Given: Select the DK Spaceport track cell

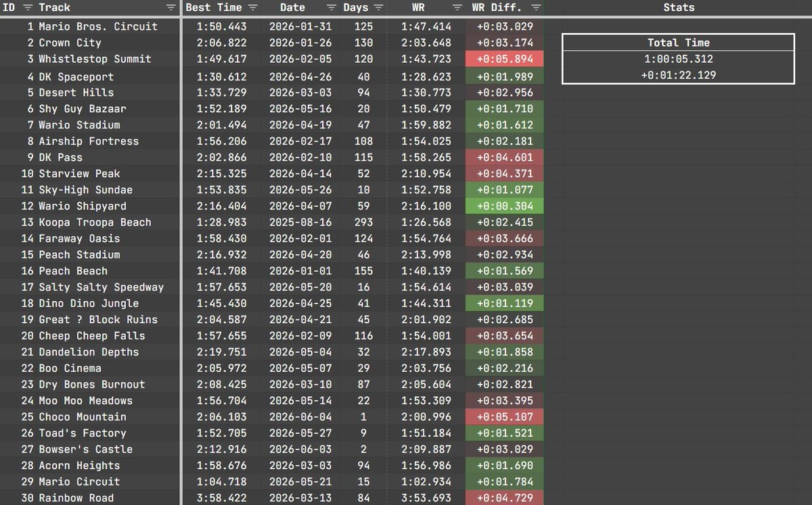Looking at the screenshot, I should coord(108,76).
